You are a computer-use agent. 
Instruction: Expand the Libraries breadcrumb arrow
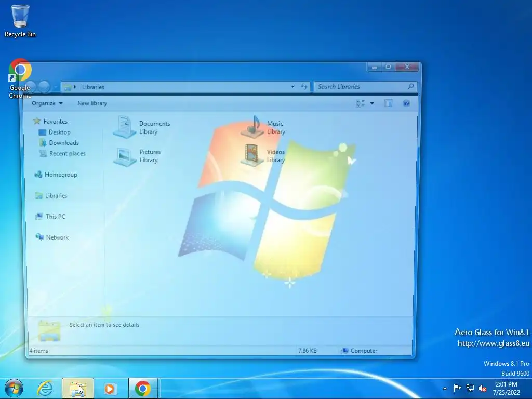pos(75,87)
